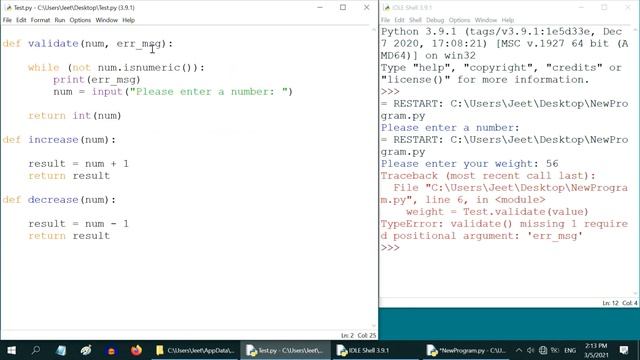Open File menu in Test.py editor
640x360 pixels.
click(7, 20)
